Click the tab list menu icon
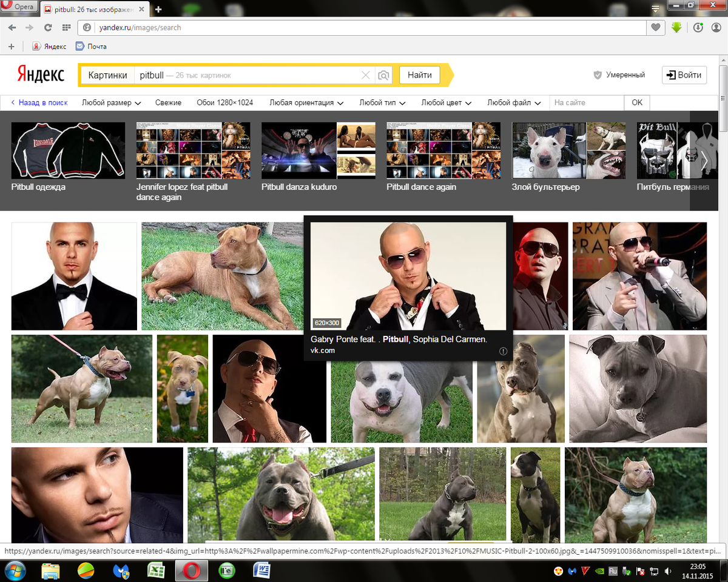Image resolution: width=728 pixels, height=582 pixels. [655, 8]
